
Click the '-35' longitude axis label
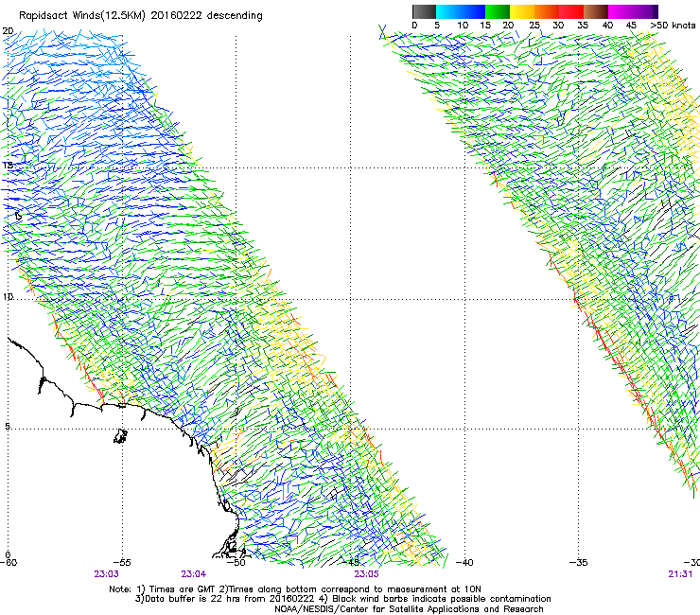(x=579, y=563)
